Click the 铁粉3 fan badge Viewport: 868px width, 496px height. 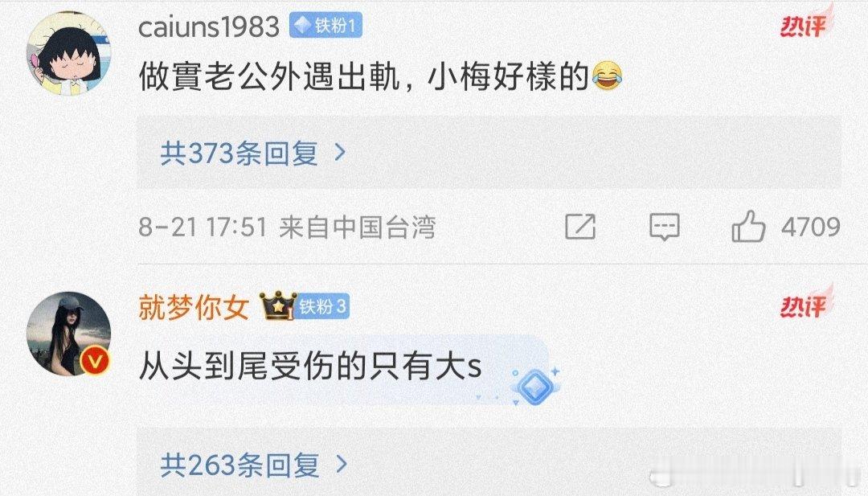pyautogui.click(x=322, y=306)
